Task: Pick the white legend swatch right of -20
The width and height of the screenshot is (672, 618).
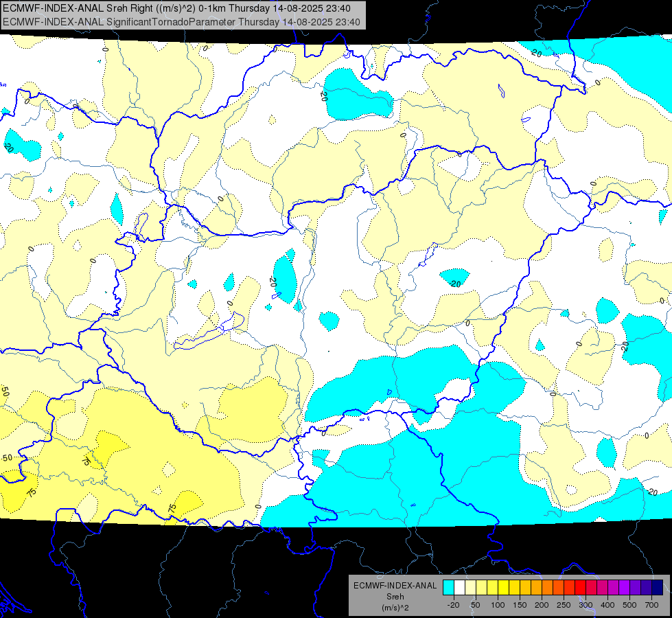Action: coord(459,587)
